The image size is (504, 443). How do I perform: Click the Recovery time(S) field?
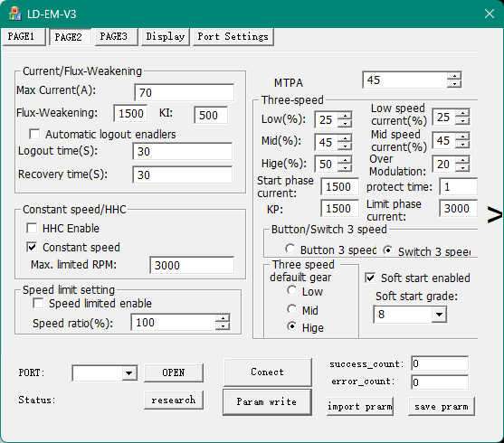tap(182, 174)
